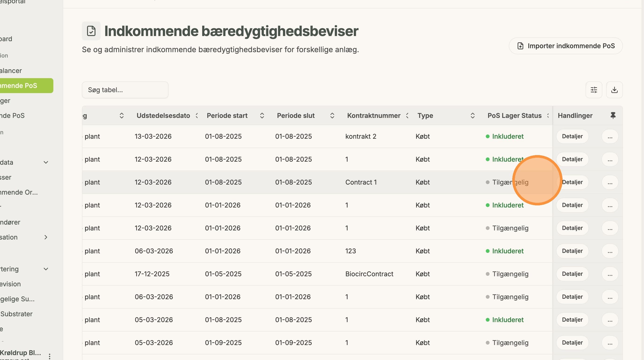Viewport: 644px width, 360px height.
Task: Open the three-dot menu beside Krøldrup
Action: pyautogui.click(x=50, y=356)
